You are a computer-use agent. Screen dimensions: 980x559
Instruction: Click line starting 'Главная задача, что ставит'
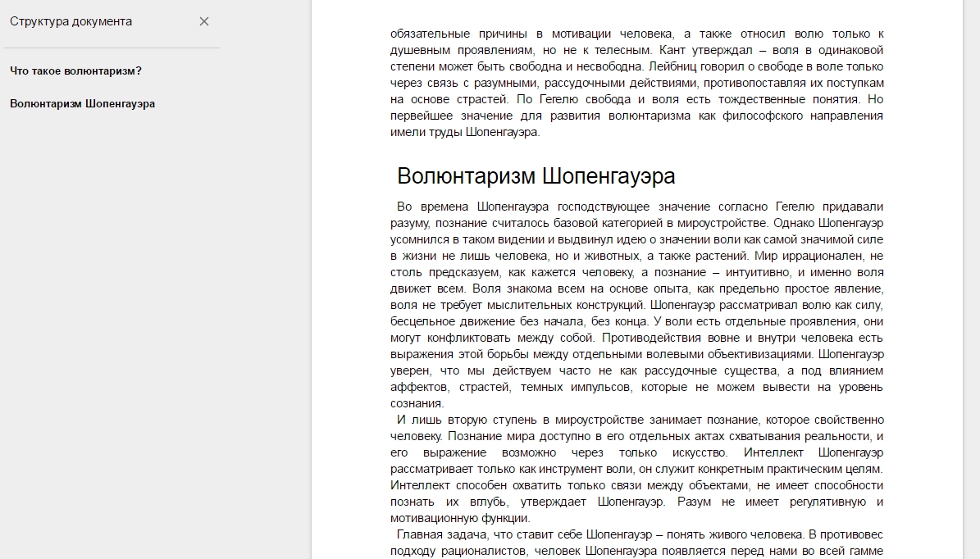[x=640, y=534]
